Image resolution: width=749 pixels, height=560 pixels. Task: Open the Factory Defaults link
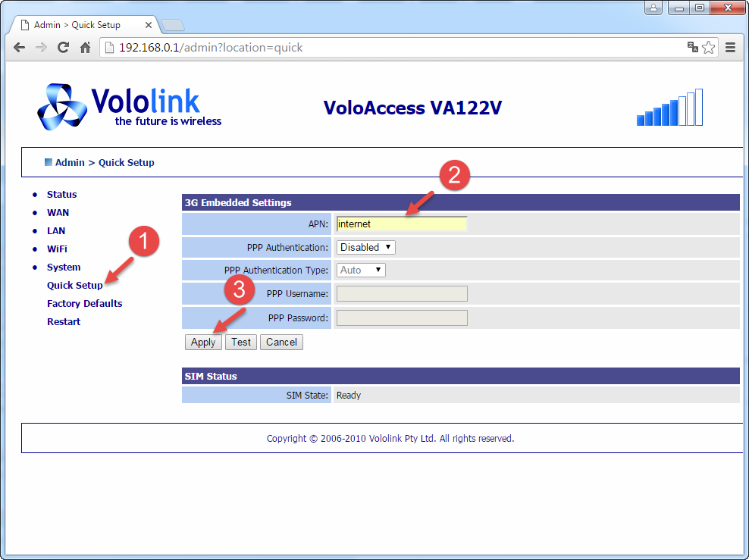coord(84,304)
